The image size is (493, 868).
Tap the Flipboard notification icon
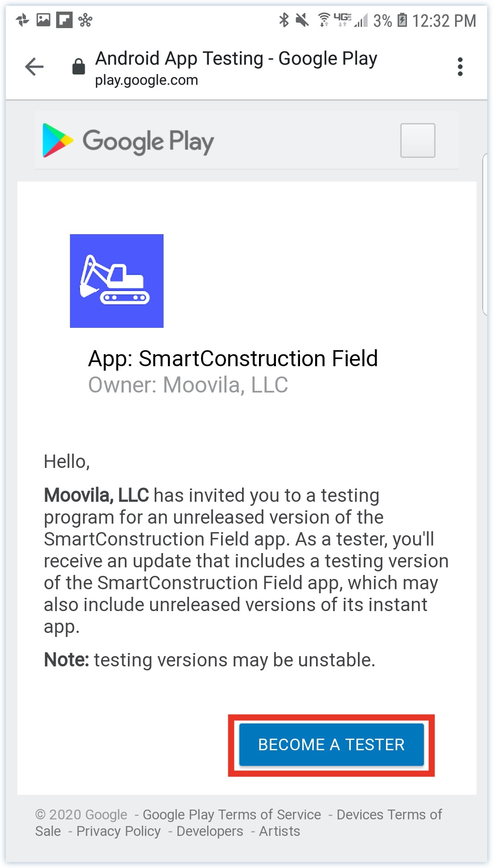(64, 20)
